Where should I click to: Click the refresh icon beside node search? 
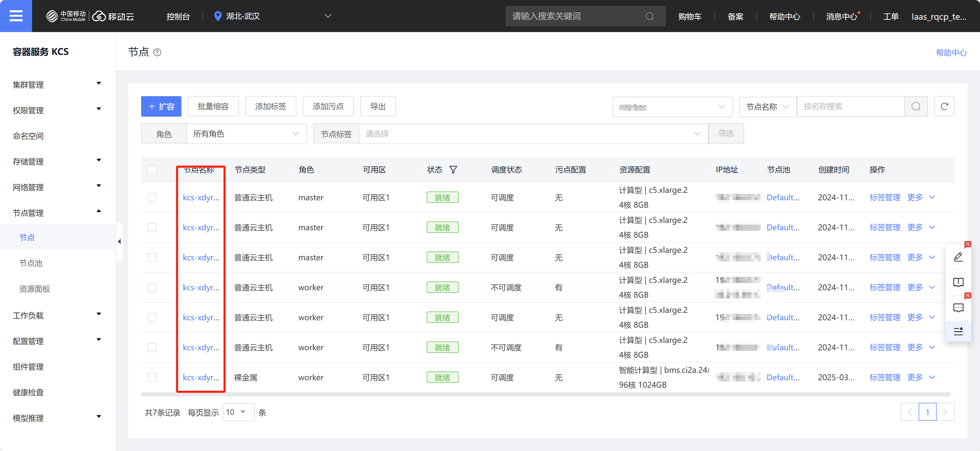(x=944, y=106)
